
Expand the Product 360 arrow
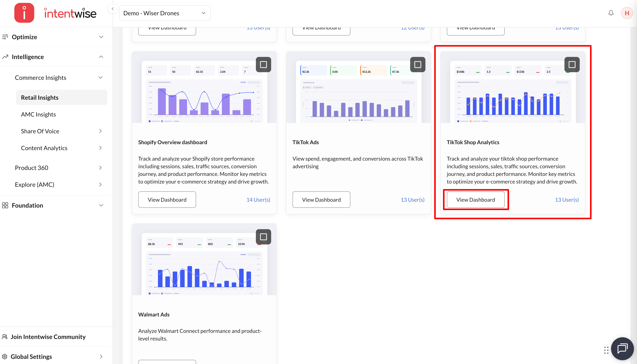100,167
